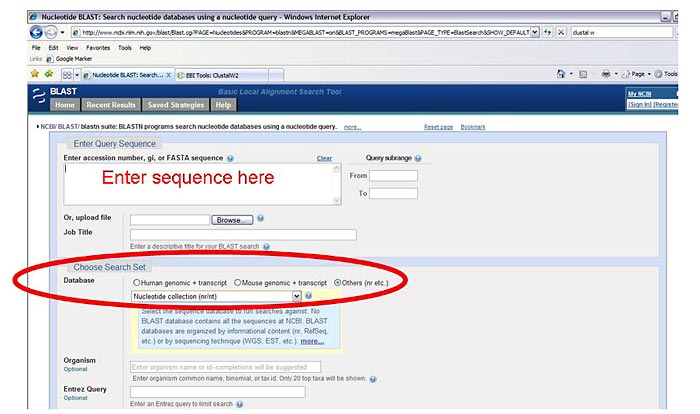Open the Edit menu

pyautogui.click(x=54, y=48)
